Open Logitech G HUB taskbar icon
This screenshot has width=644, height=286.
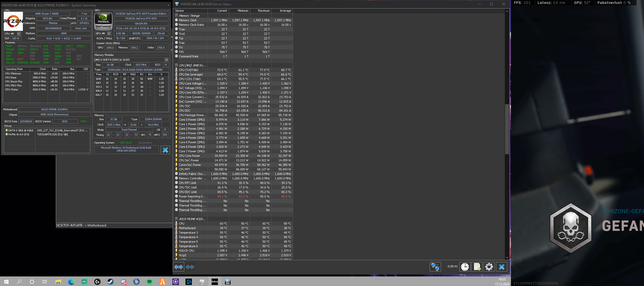97,282
